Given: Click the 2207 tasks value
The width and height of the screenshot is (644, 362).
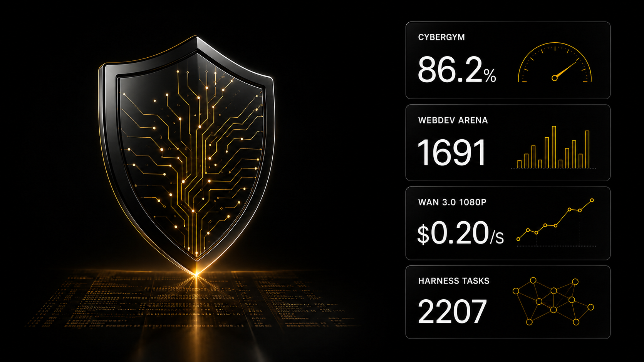Looking at the screenshot, I should click(452, 312).
